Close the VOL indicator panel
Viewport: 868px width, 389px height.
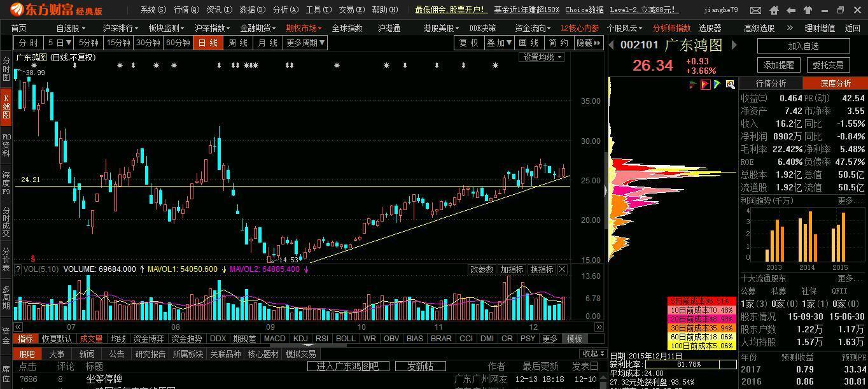click(x=563, y=269)
